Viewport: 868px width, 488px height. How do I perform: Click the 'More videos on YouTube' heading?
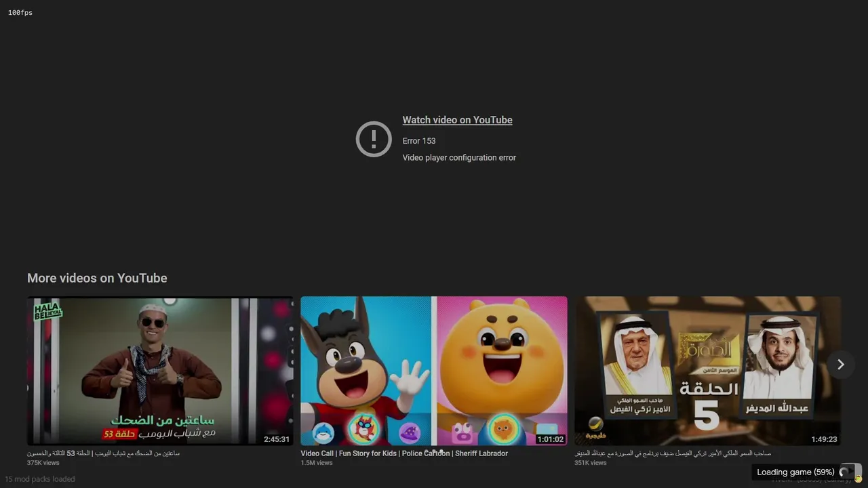pos(97,278)
